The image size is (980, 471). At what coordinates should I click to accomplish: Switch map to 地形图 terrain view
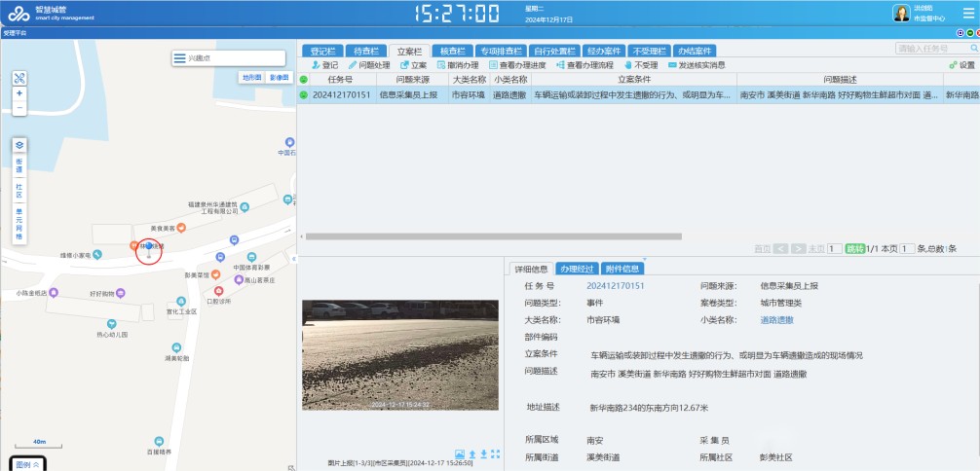[x=251, y=77]
